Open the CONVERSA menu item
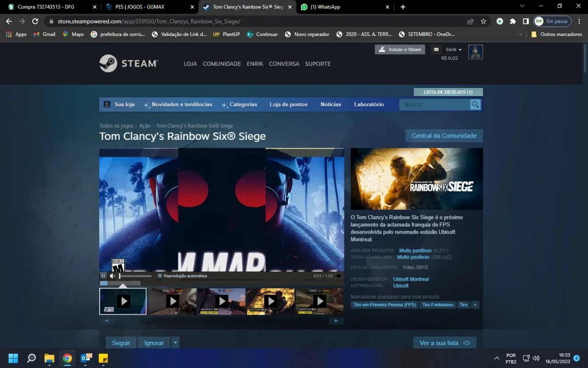This screenshot has width=588, height=368. 284,64
